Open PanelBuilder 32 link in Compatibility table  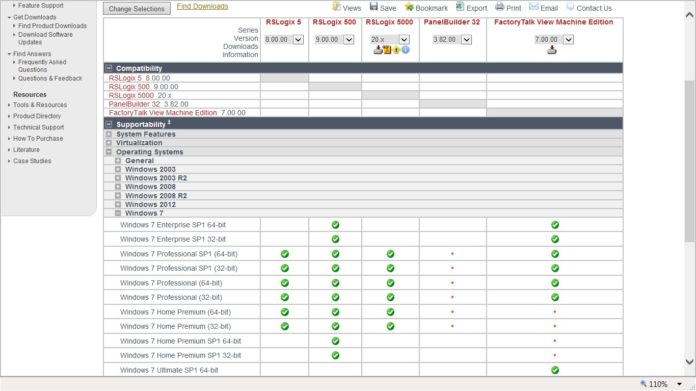coord(134,104)
